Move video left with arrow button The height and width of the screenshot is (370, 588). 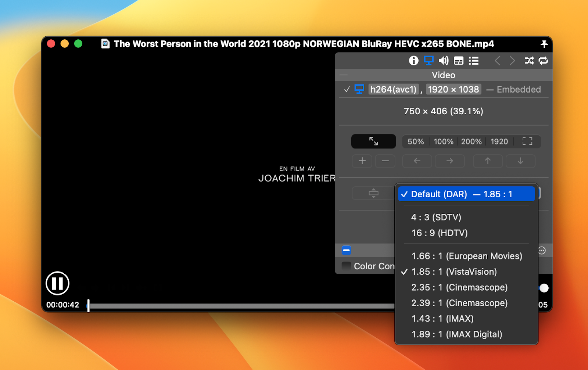point(417,161)
